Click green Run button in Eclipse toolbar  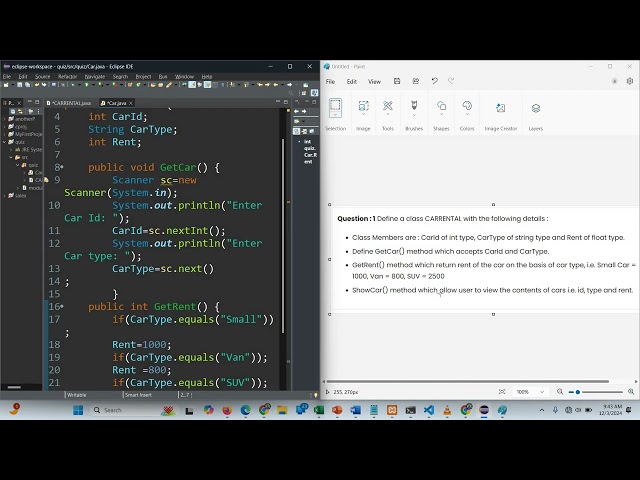click(87, 85)
